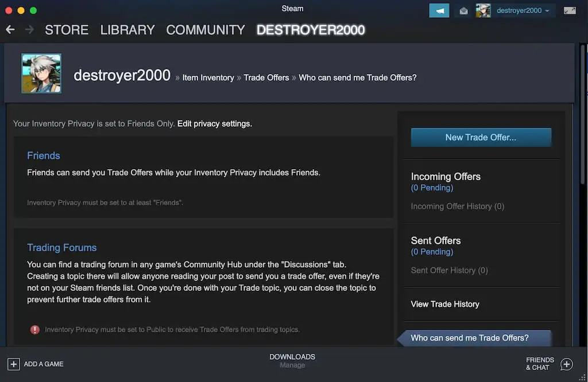Click the yellow minimize window button

click(21, 10)
